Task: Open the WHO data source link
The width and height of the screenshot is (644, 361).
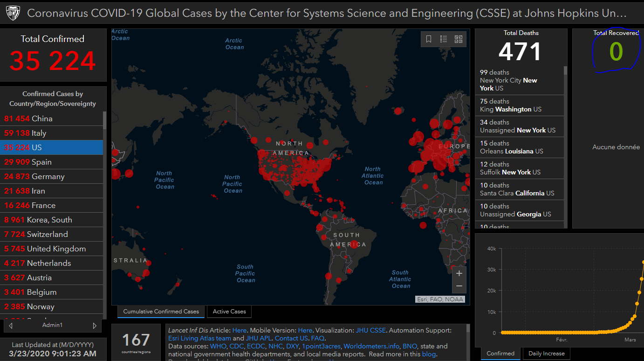Action: pyautogui.click(x=218, y=346)
